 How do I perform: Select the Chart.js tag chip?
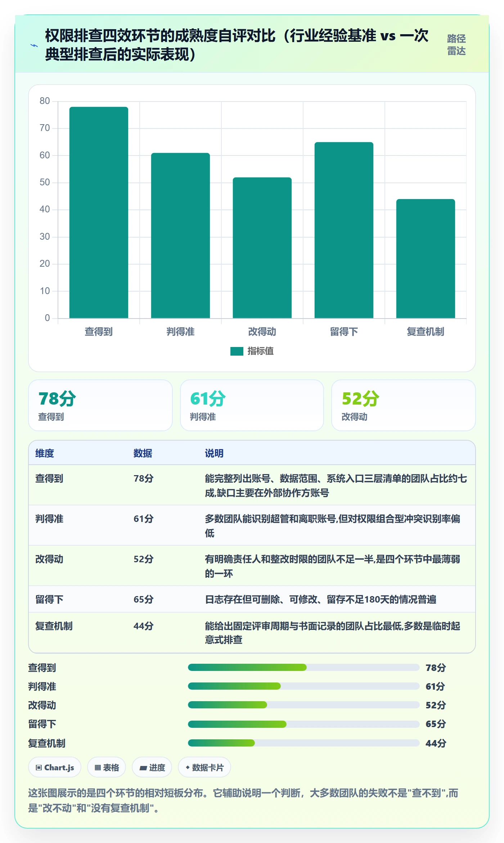55,767
